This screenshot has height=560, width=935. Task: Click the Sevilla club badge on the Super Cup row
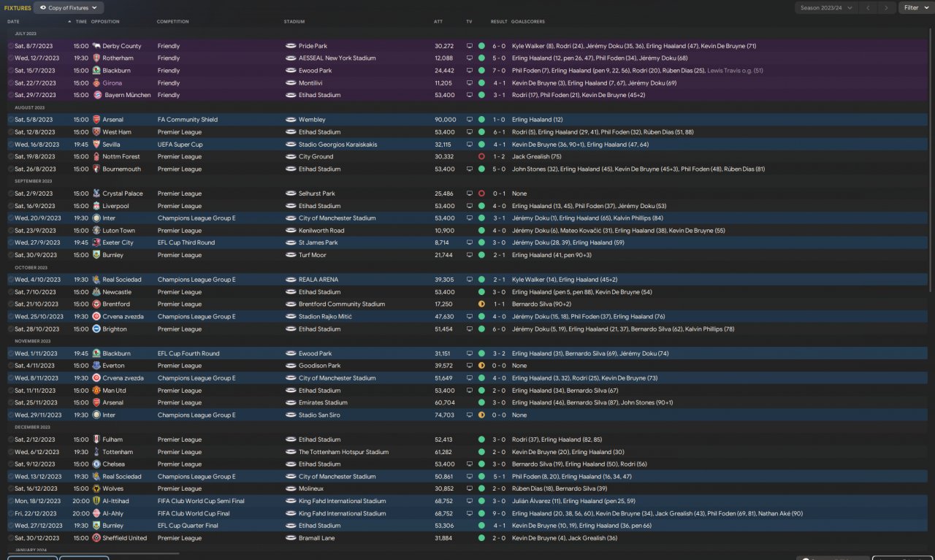tap(96, 145)
